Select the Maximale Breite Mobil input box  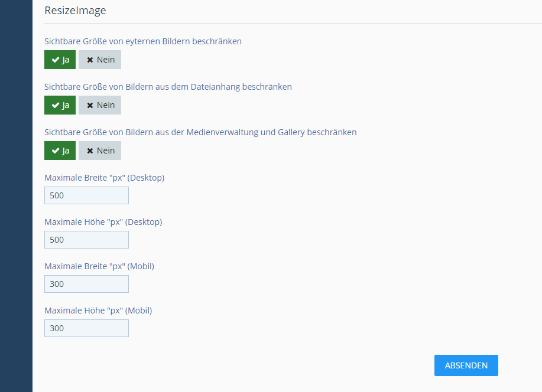point(86,284)
